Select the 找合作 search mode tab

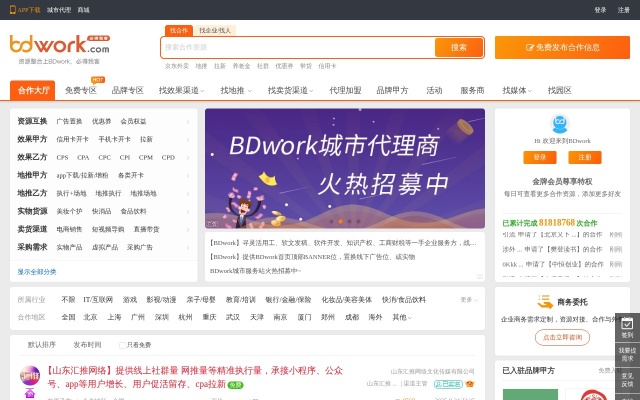tap(177, 30)
